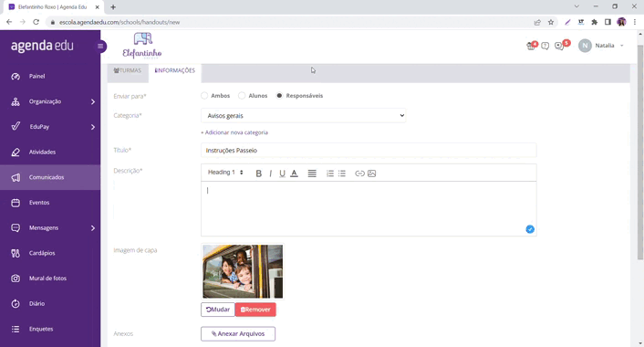Insert bulleted list in description editor
Screen dimensions: 644x347
click(x=342, y=173)
